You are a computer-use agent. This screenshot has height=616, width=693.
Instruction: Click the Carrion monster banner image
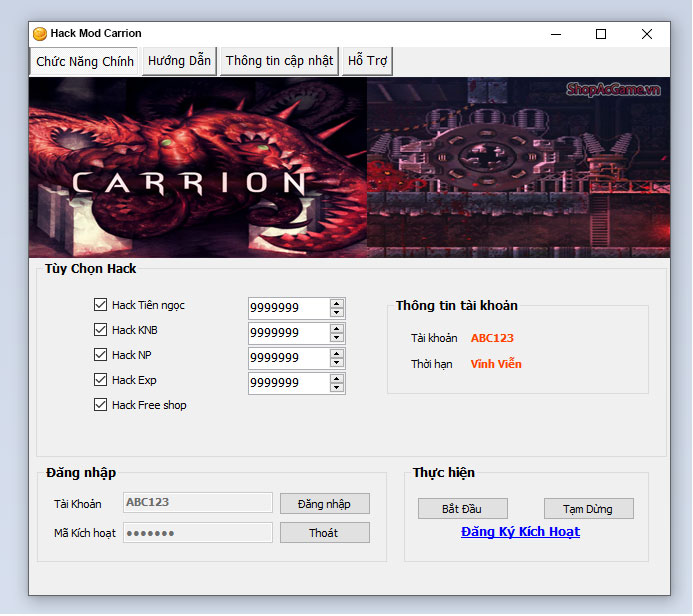pyautogui.click(x=198, y=167)
